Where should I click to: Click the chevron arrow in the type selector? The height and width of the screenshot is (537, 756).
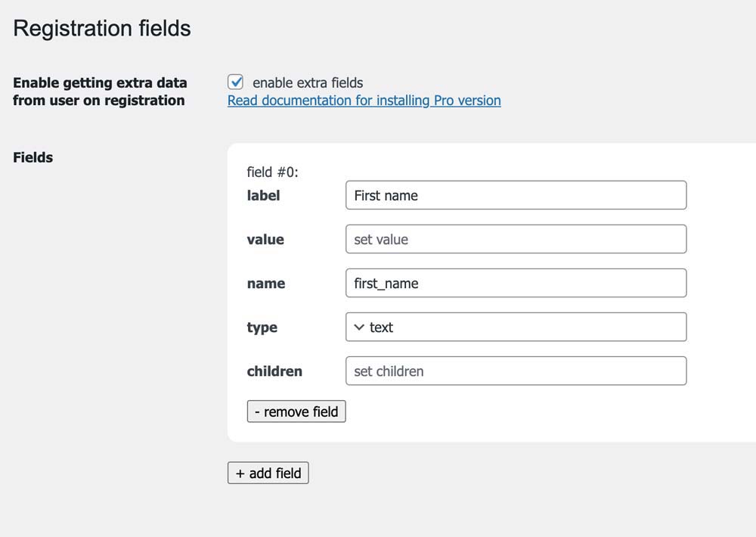click(358, 327)
